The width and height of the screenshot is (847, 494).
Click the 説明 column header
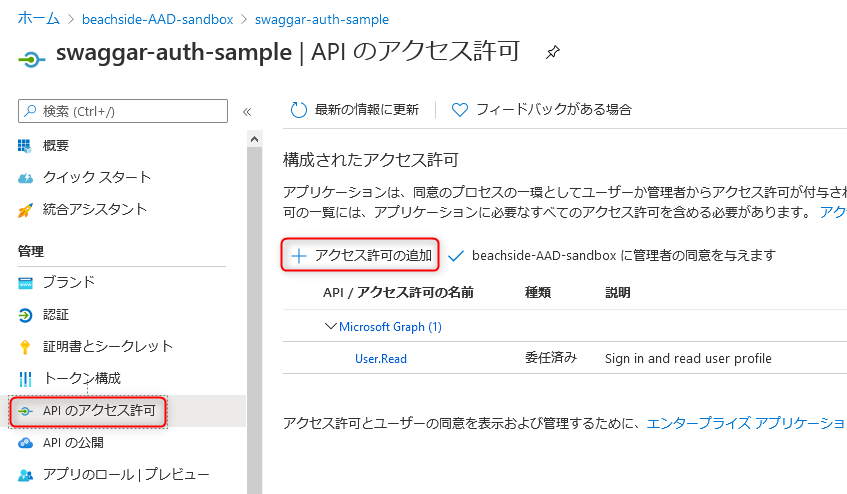coord(618,293)
